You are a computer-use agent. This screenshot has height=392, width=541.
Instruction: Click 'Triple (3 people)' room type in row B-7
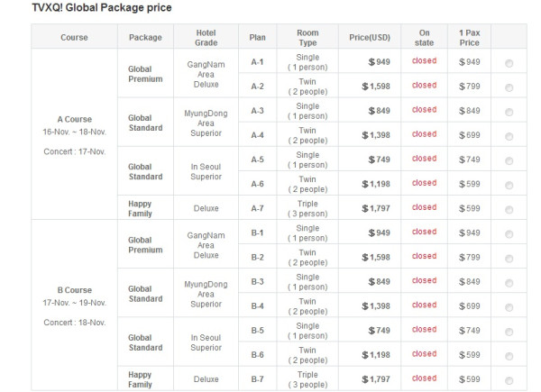[307, 379]
